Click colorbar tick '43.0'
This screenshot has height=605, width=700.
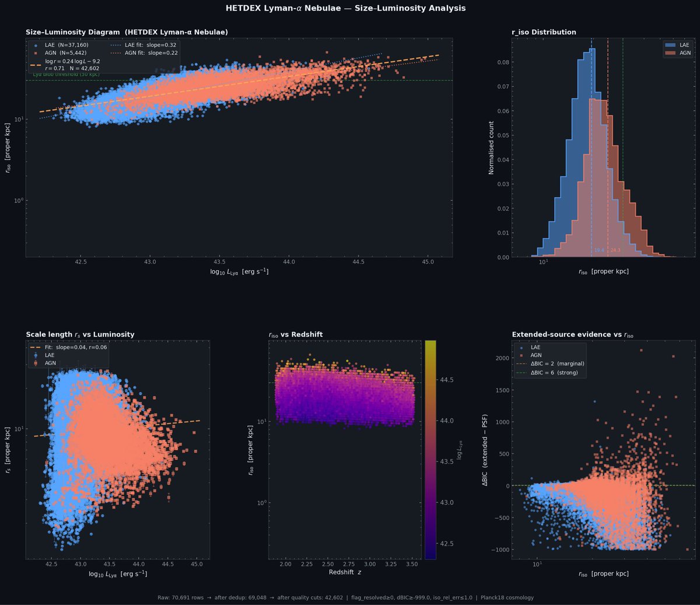pyautogui.click(x=447, y=502)
